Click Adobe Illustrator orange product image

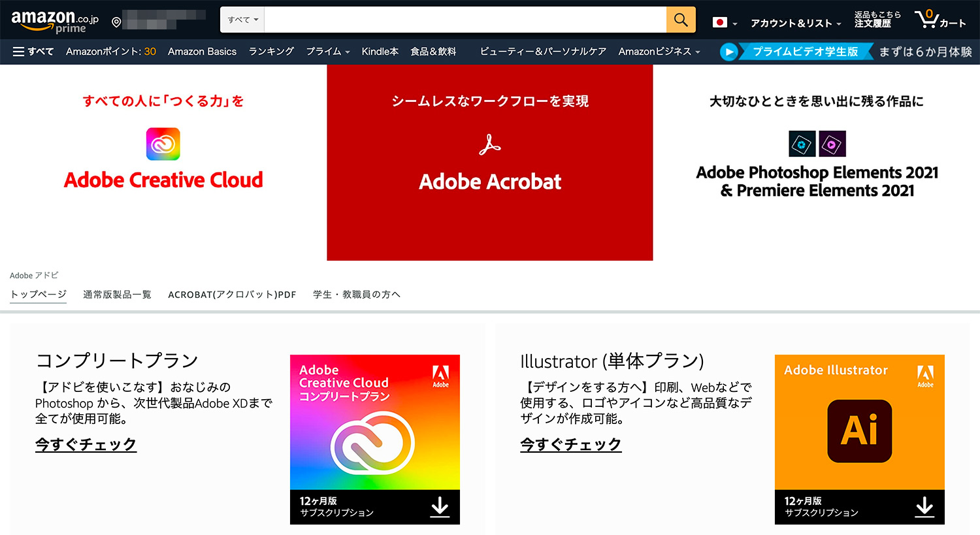click(860, 439)
